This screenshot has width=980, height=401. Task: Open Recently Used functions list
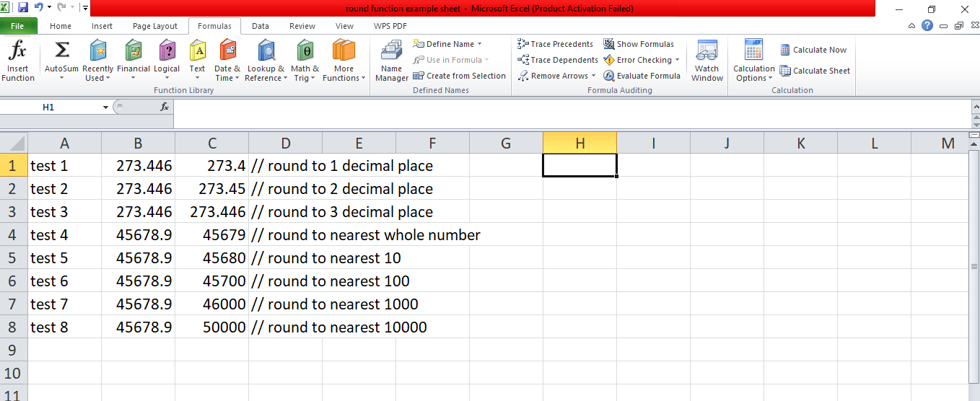[x=97, y=61]
